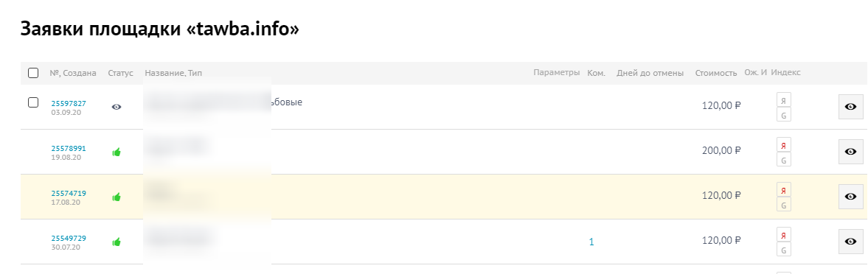Click green thumbs-up status of order 25549729
868x274 pixels.
[x=117, y=242]
